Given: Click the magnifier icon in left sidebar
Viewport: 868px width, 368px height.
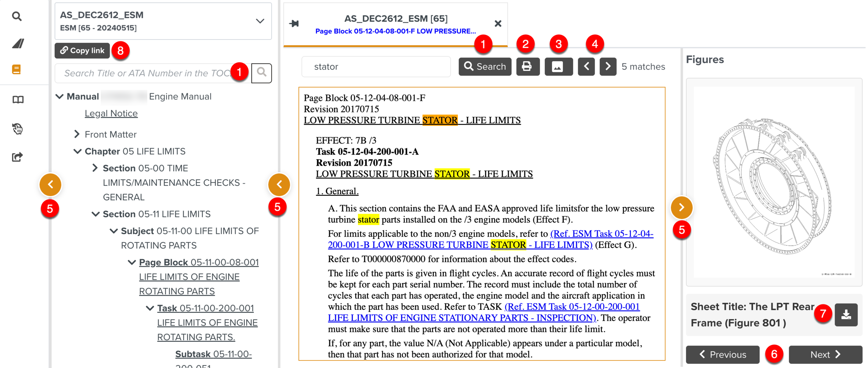Looking at the screenshot, I should tap(17, 16).
